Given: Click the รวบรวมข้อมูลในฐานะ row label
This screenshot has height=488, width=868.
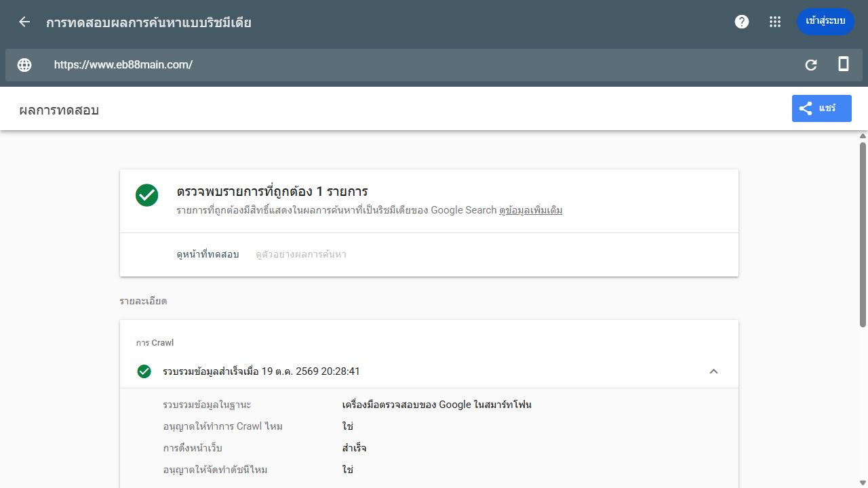Looking at the screenshot, I should pos(207,405).
